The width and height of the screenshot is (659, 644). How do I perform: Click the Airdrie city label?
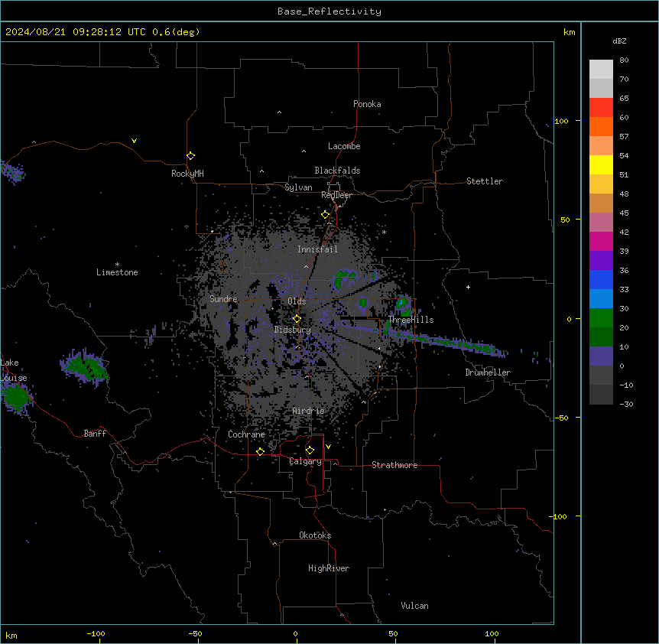tap(308, 411)
